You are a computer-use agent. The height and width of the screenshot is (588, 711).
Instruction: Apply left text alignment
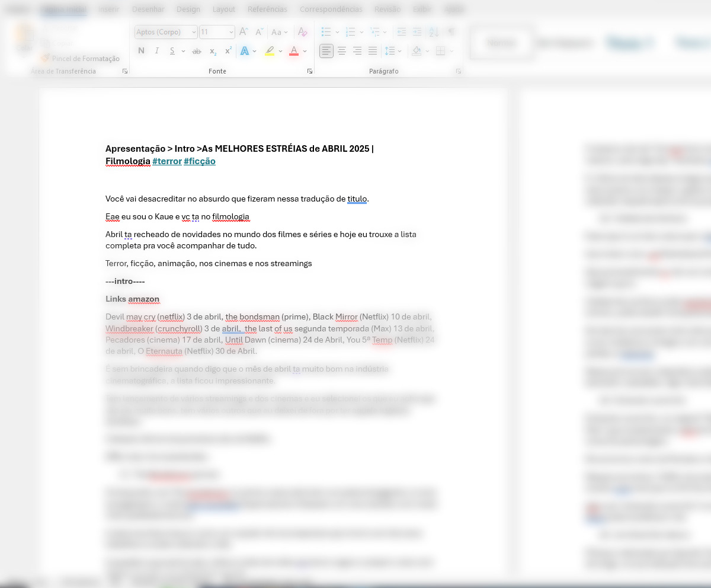coord(326,51)
